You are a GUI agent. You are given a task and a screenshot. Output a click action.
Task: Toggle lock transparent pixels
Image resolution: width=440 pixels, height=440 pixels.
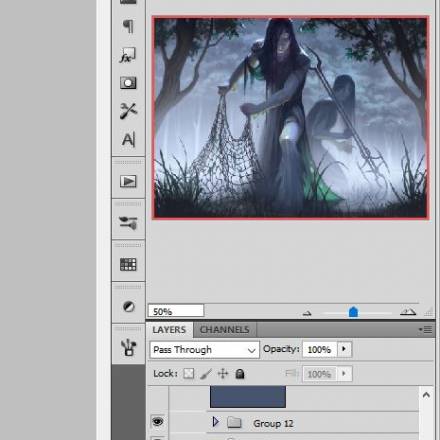pos(189,374)
